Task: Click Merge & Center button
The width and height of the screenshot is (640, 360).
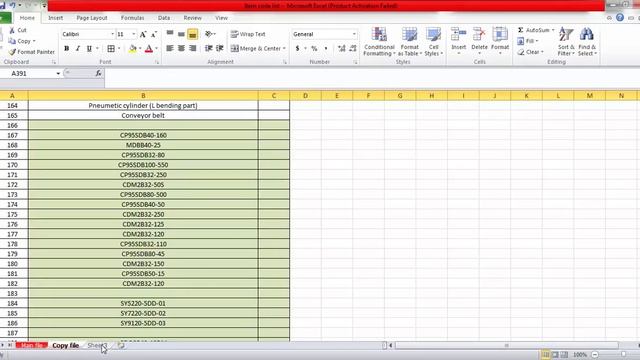Action: (256, 49)
